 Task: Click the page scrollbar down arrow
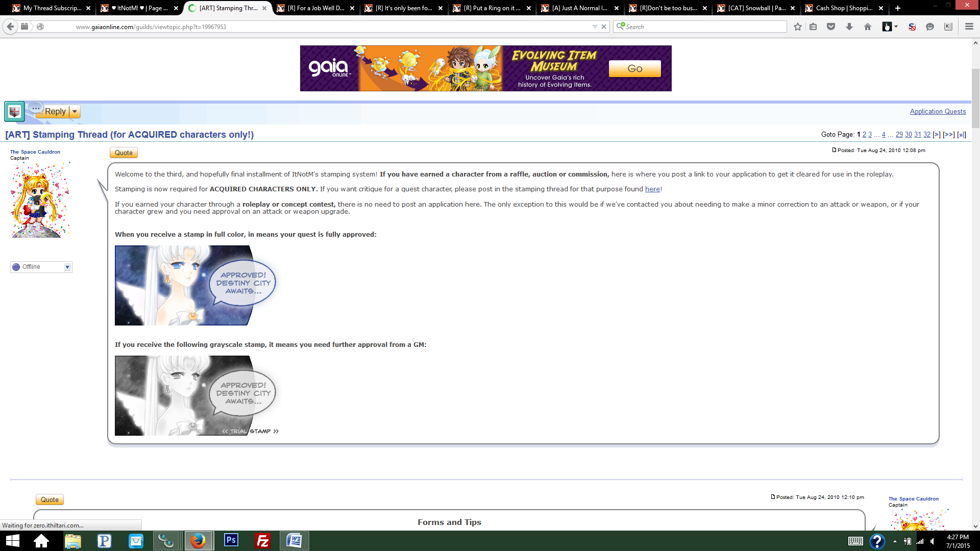pos(975,526)
